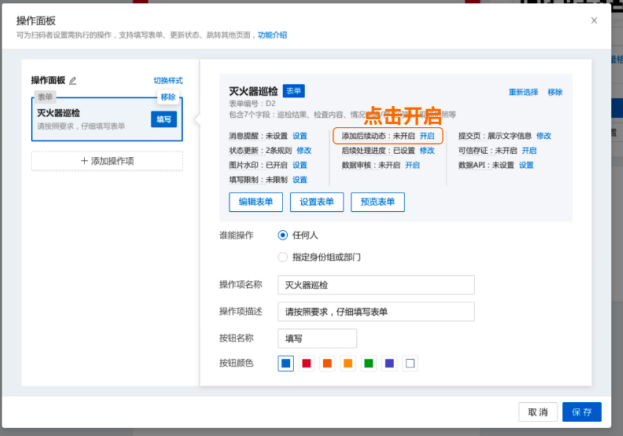This screenshot has height=436, width=623.
Task: Click the 按钮名称 input field
Action: coord(317,338)
